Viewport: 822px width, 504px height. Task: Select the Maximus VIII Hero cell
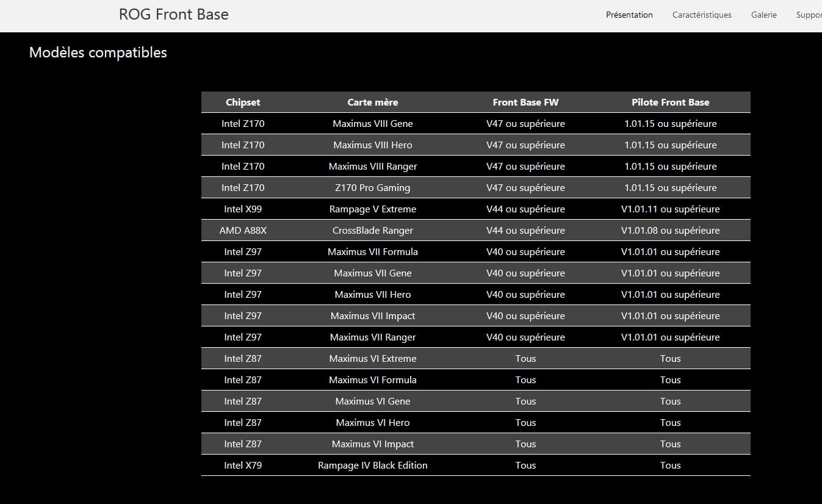click(373, 145)
